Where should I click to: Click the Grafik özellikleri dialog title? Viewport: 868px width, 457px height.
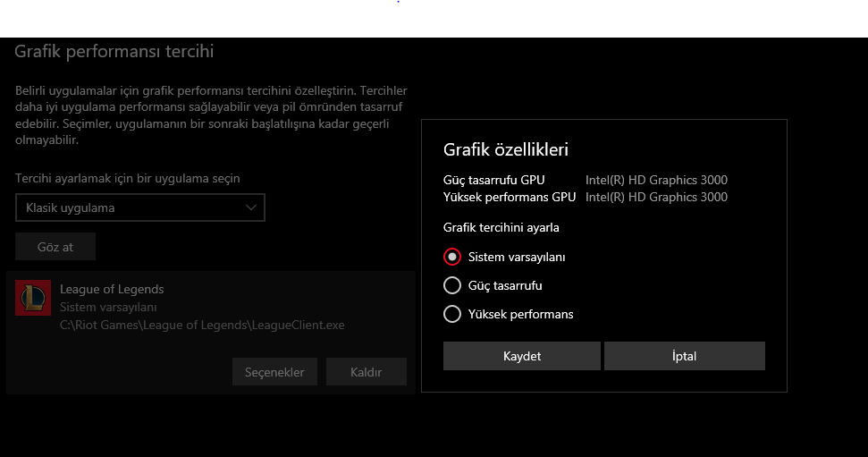click(x=506, y=149)
